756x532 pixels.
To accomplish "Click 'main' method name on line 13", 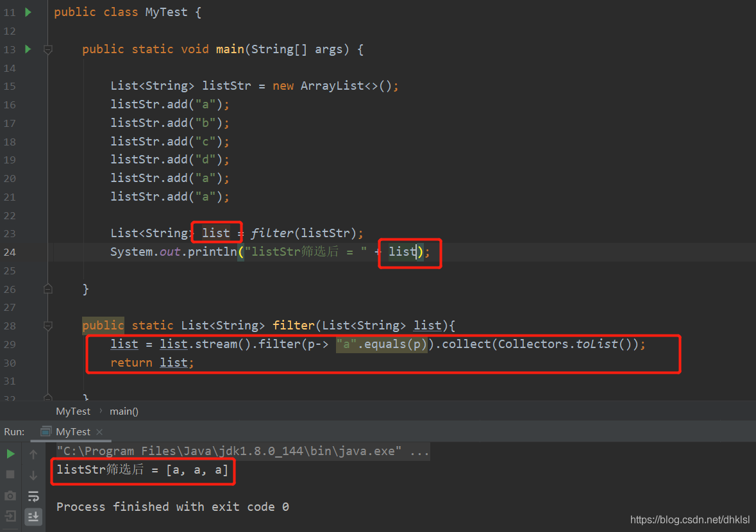I will pyautogui.click(x=230, y=49).
